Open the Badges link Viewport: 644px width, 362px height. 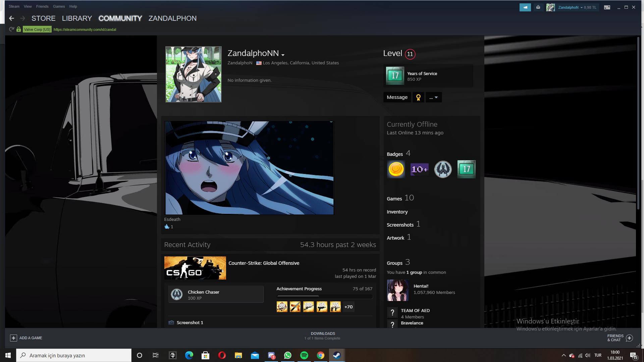[x=395, y=154]
